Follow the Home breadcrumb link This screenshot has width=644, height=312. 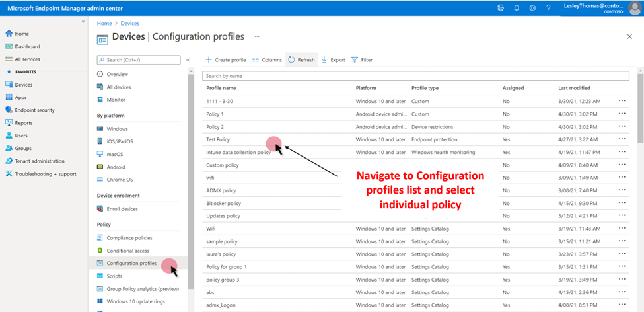[104, 23]
